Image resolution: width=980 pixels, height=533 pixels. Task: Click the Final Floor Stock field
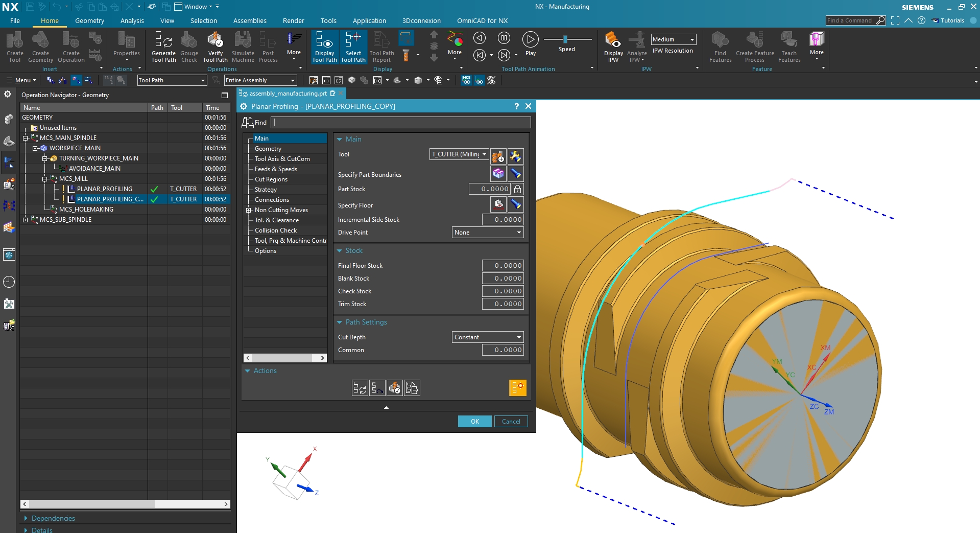[503, 266]
